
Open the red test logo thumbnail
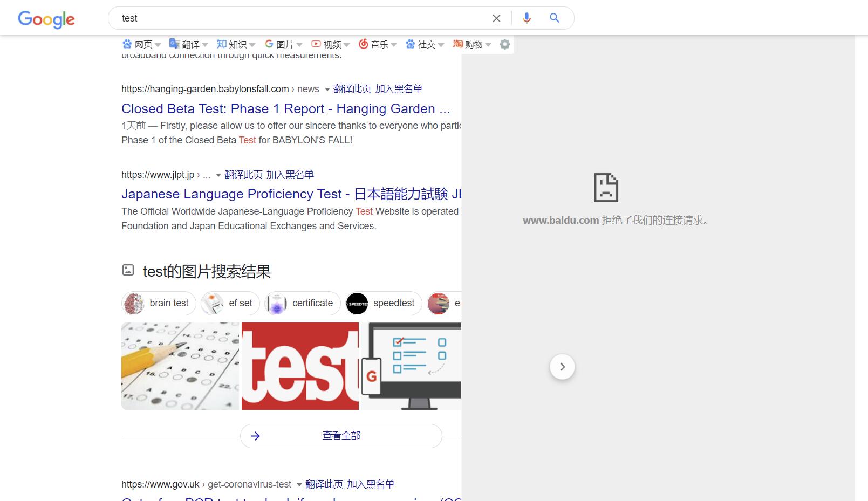click(300, 366)
